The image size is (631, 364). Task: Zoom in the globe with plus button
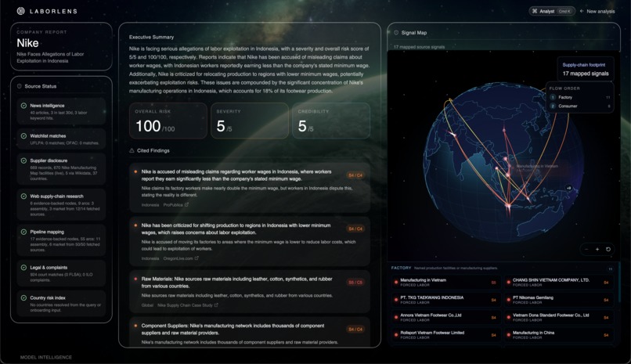pyautogui.click(x=597, y=250)
